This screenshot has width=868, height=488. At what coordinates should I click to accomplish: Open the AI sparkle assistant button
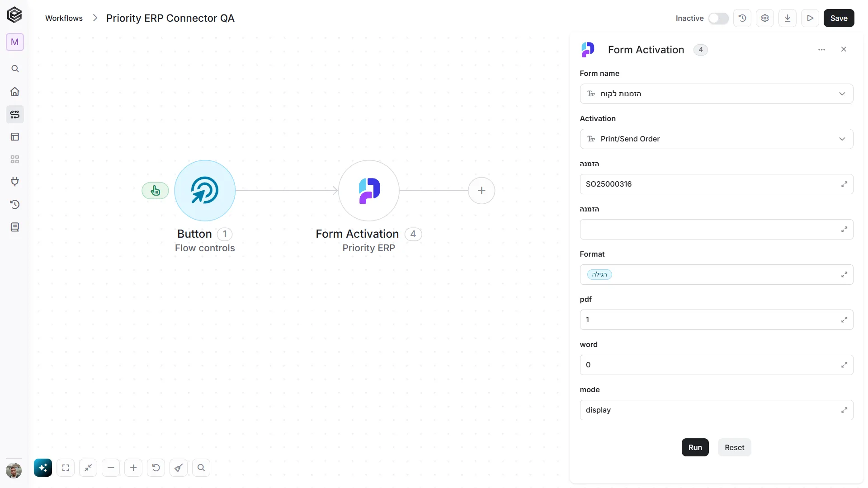pyautogui.click(x=43, y=468)
